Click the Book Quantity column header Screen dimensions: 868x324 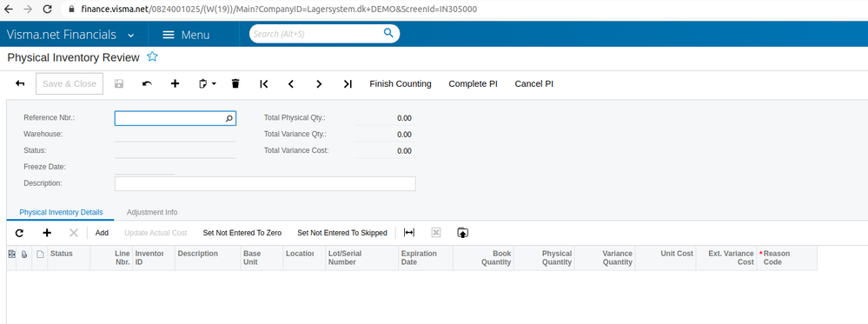(483, 258)
